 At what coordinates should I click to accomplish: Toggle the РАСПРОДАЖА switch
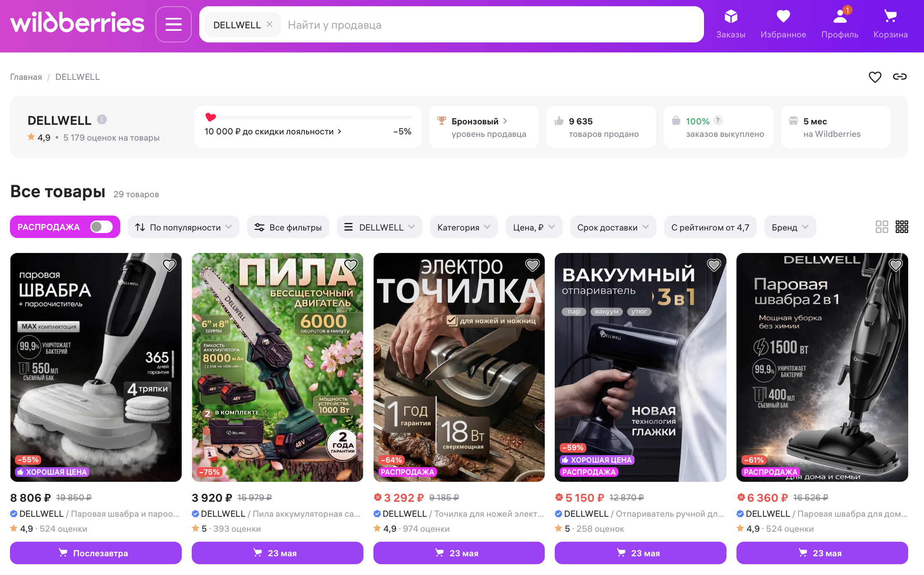(101, 227)
